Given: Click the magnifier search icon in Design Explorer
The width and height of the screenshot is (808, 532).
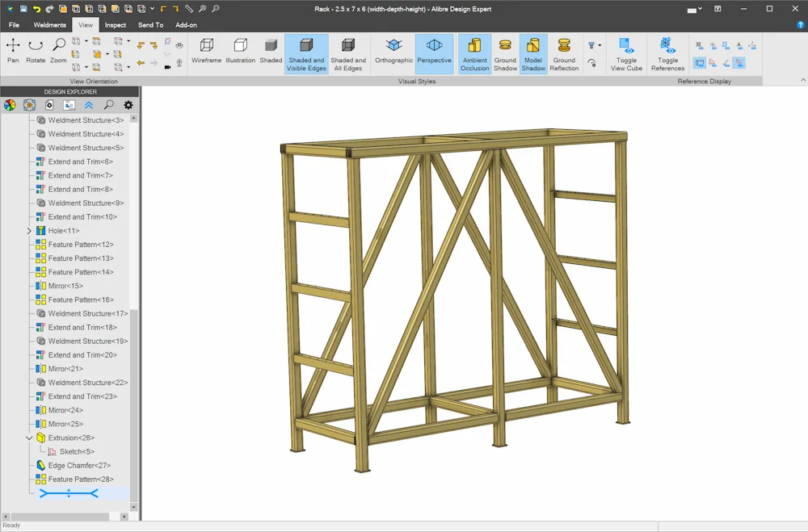Looking at the screenshot, I should (x=109, y=105).
